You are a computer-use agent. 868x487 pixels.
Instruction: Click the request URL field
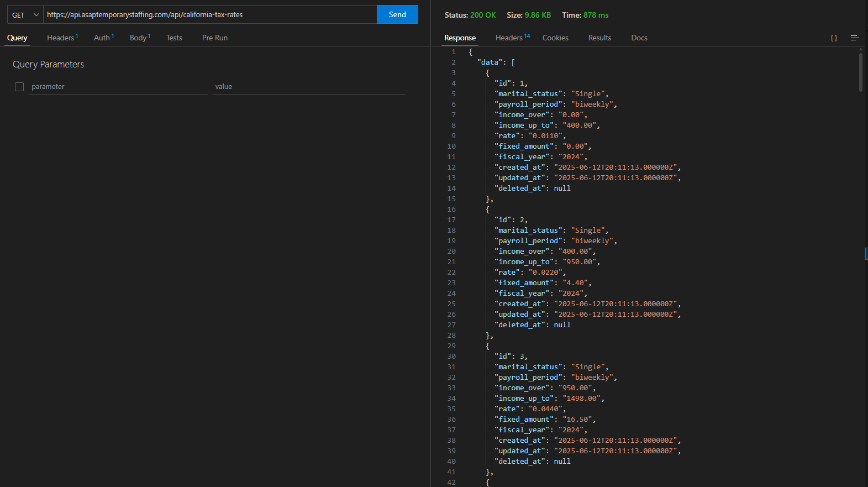(210, 15)
